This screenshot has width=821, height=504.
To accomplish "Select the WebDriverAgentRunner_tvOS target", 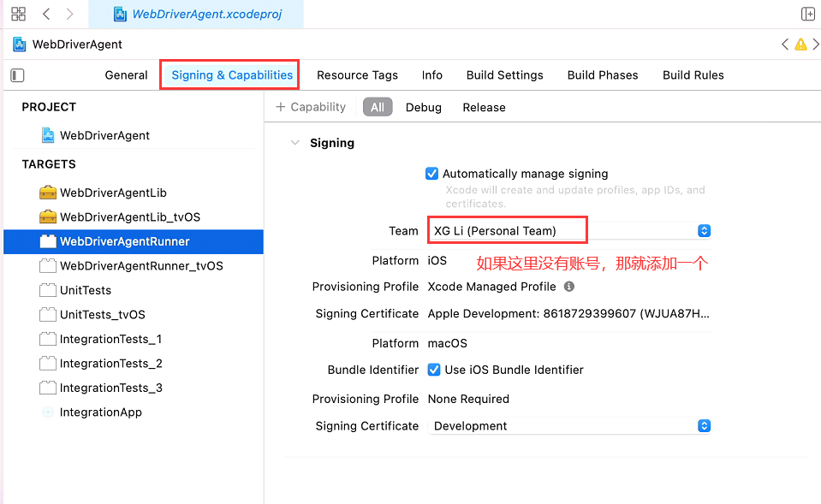I will pos(134,265).
